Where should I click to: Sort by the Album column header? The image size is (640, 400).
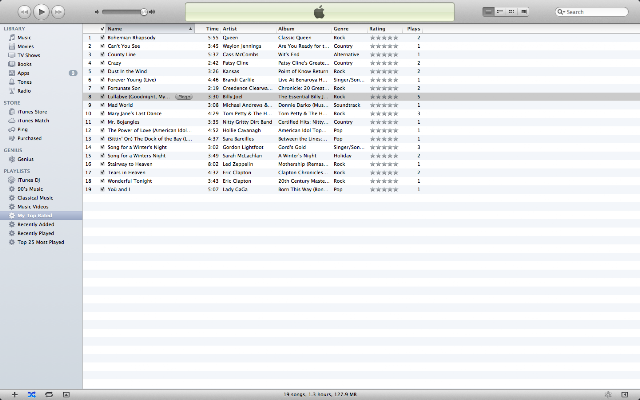(304, 29)
